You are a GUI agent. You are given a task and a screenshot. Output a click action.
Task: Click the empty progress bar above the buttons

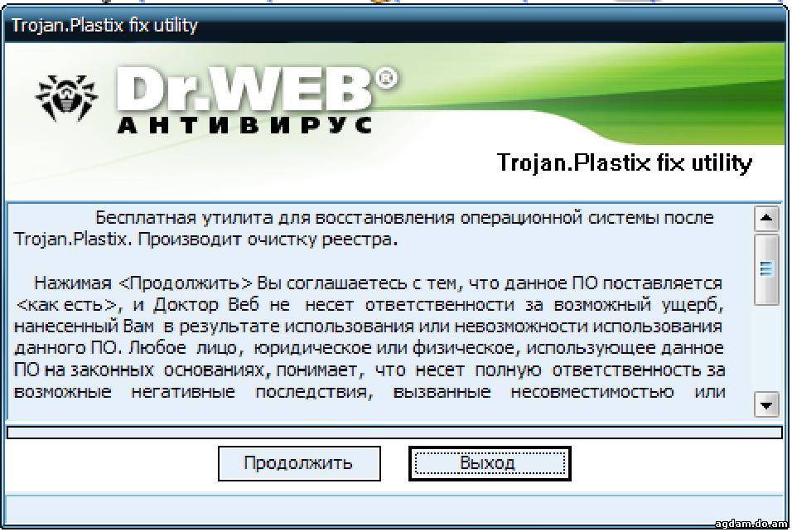tap(394, 433)
